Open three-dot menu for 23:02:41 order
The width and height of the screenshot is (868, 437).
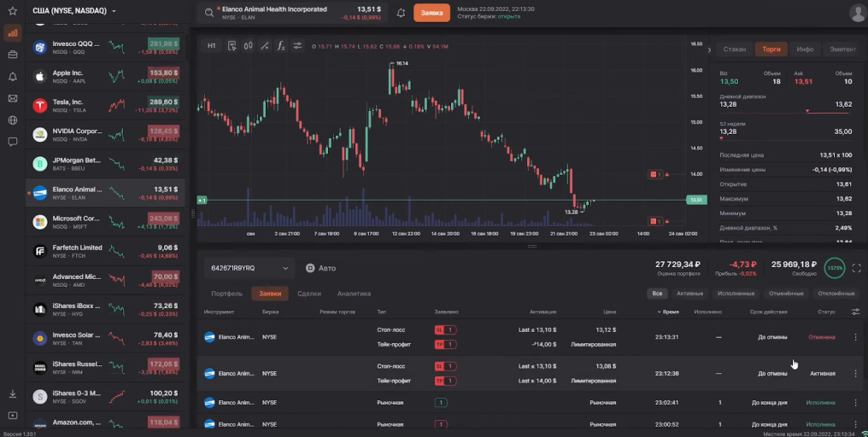point(855,403)
